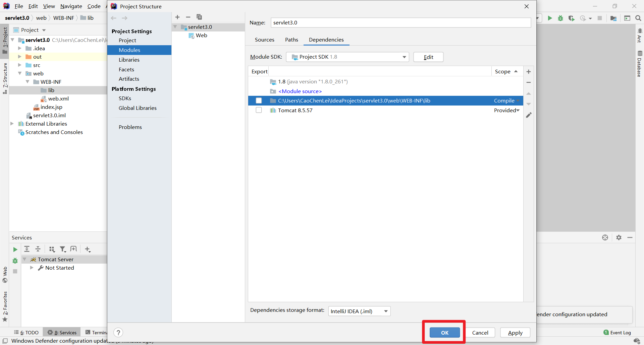Switch to the Paths tab
The height and width of the screenshot is (345, 644).
pos(291,40)
